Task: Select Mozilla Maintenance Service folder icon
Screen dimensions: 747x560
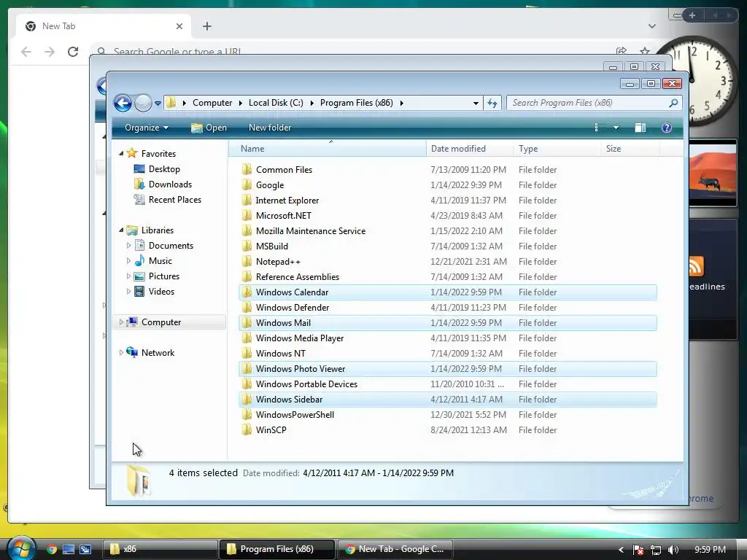Action: pos(247,231)
